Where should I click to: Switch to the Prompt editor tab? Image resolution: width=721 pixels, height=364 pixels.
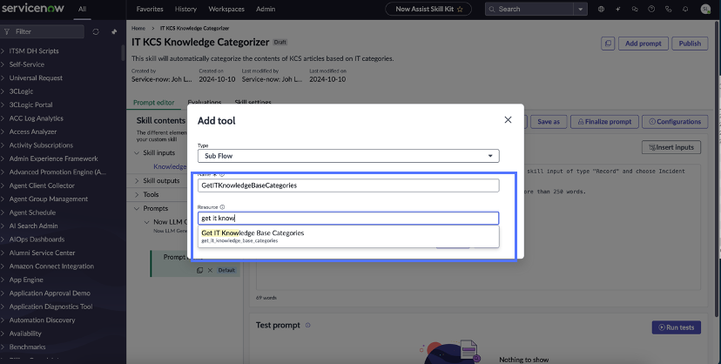154,102
